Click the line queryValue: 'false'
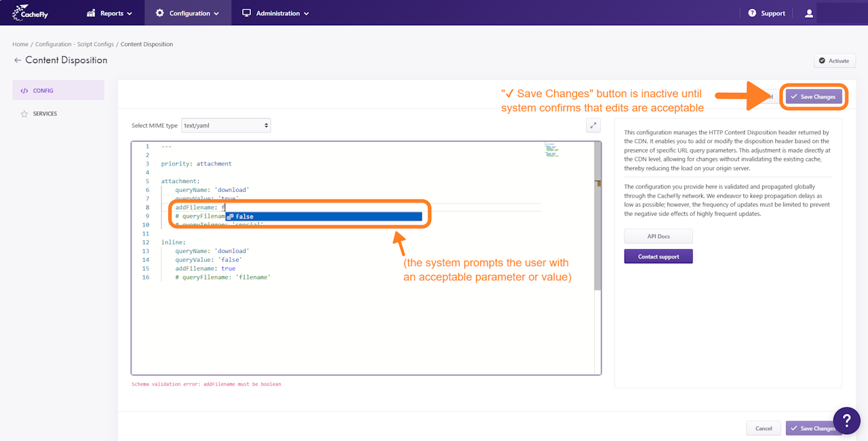 point(209,259)
